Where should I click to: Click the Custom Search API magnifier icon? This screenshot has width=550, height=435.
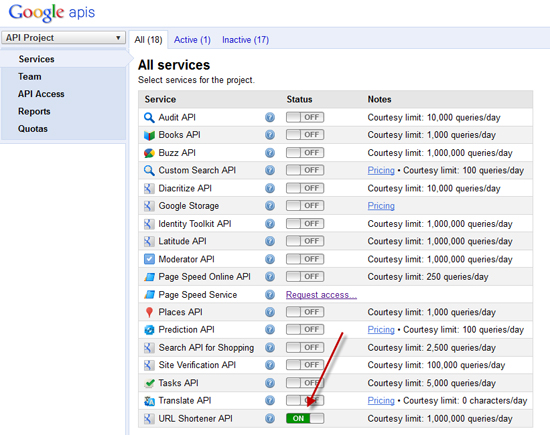pos(149,170)
